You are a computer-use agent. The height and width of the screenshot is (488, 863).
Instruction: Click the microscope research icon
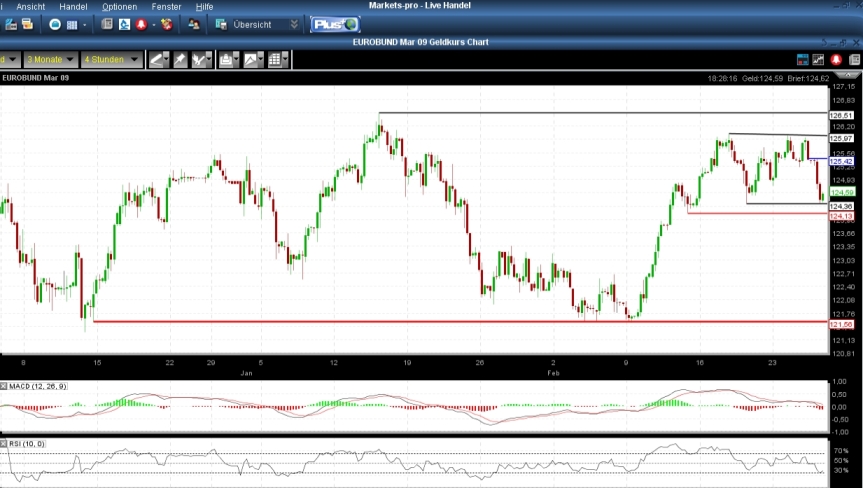124,25
